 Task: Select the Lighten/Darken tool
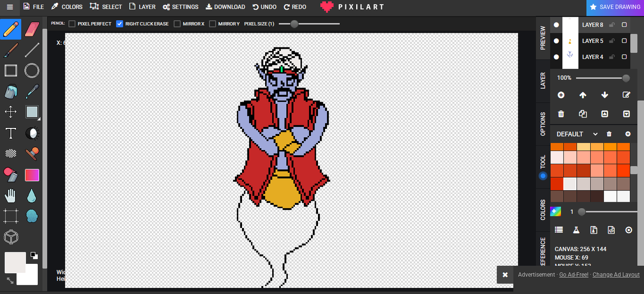click(32, 133)
